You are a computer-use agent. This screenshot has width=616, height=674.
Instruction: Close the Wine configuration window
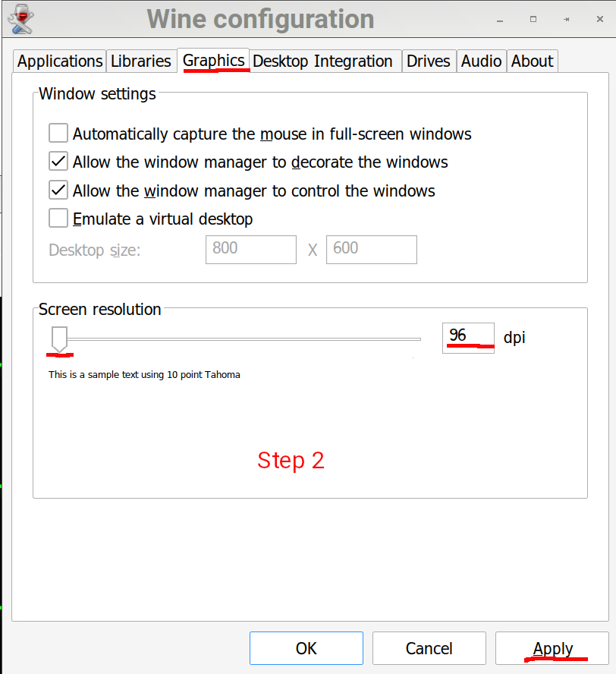point(600,19)
